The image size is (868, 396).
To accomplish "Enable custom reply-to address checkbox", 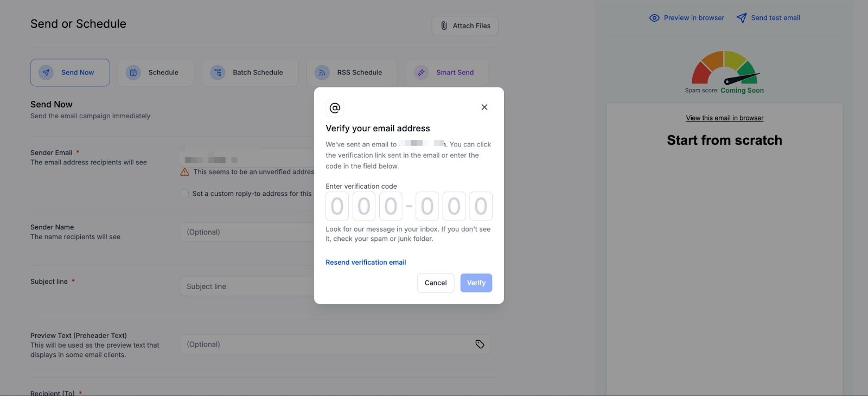I will point(184,194).
